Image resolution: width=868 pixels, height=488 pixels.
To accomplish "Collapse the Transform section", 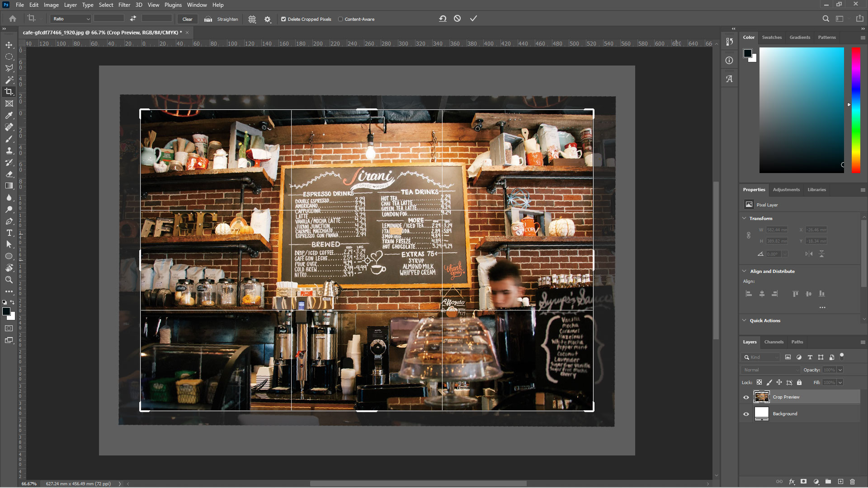I will tap(745, 218).
